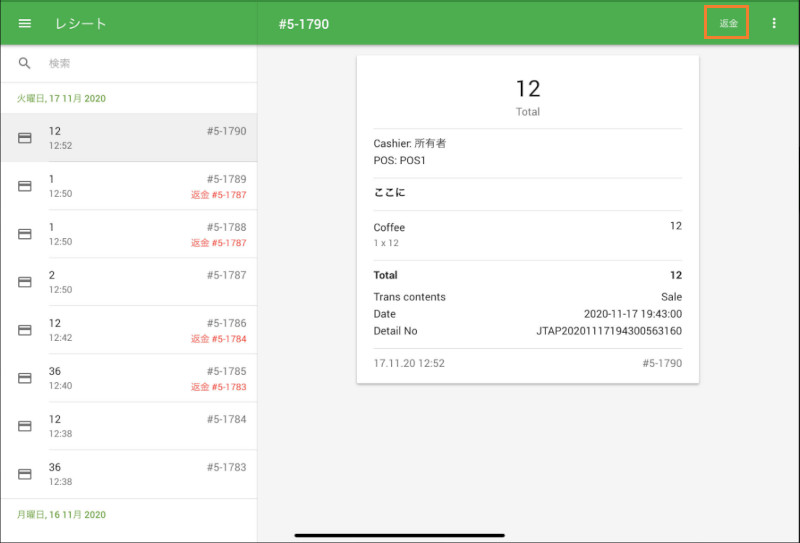This screenshot has width=800, height=543.
Task: Open receipt #5-1786 at 12:42
Action: 129,330
